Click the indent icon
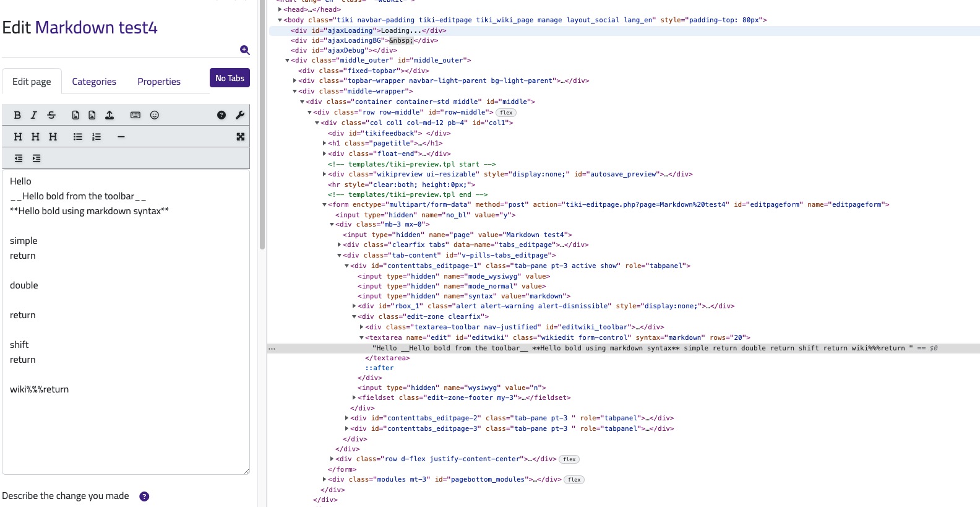 point(37,158)
